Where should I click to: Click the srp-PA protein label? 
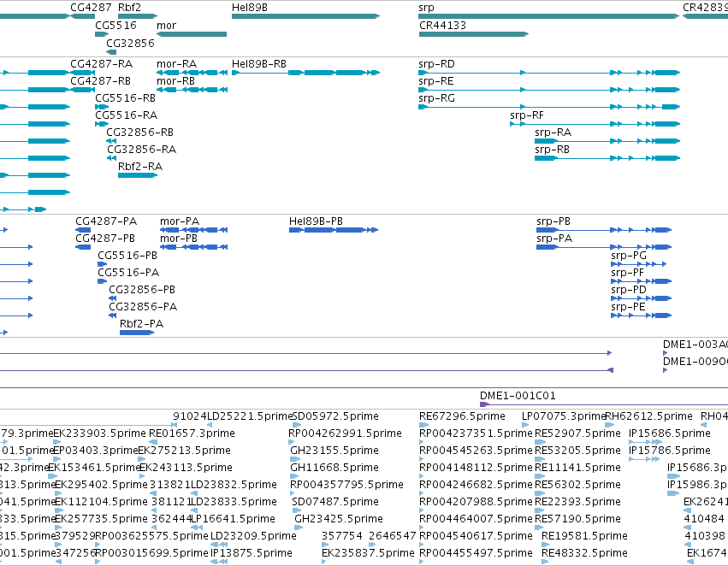[x=554, y=239]
